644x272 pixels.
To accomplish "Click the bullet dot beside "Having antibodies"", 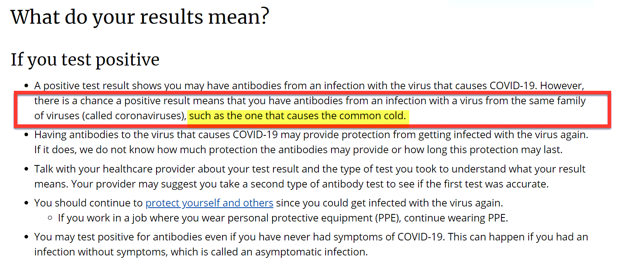I will [26, 135].
